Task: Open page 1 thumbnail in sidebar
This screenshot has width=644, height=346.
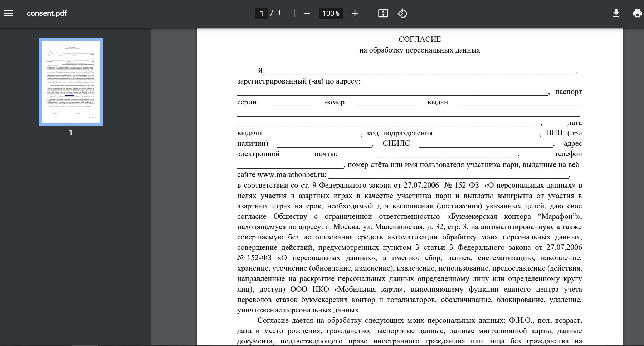Action: [x=71, y=82]
